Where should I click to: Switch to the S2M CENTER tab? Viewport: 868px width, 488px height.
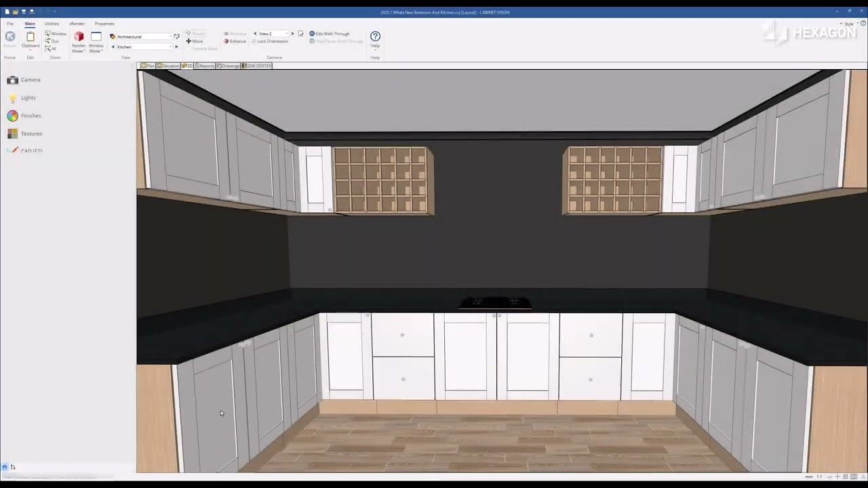coord(256,66)
